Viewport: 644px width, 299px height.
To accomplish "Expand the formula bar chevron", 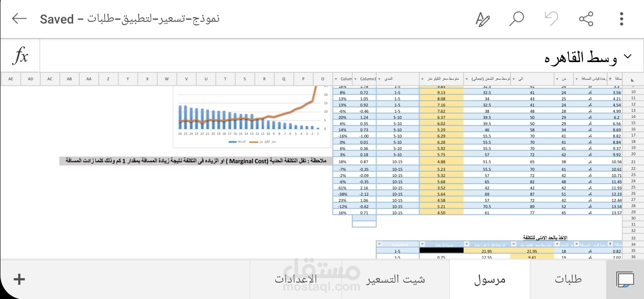I will click(627, 56).
